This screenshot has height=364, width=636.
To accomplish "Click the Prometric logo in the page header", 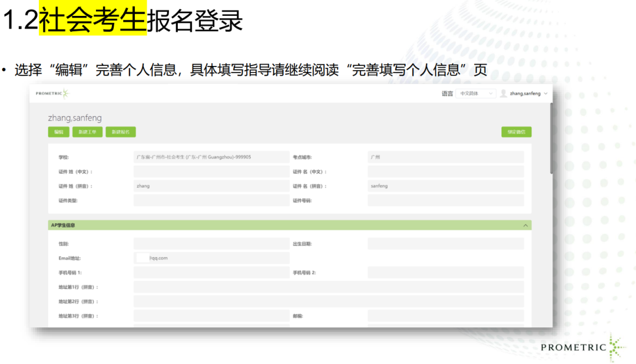I will [x=52, y=93].
